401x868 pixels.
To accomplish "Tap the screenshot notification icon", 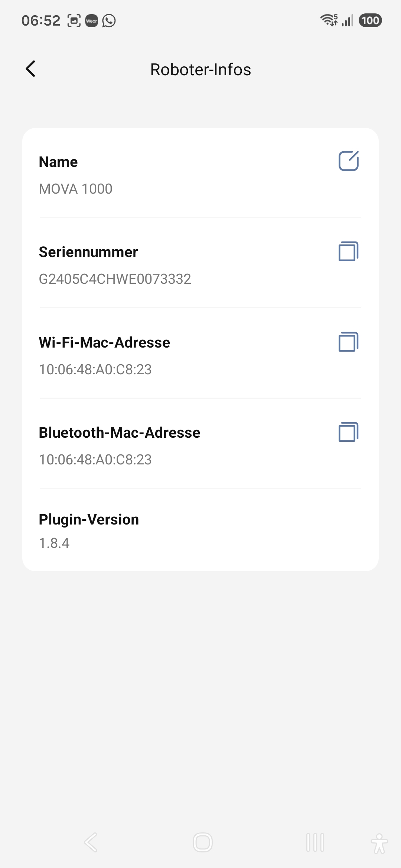I will point(74,21).
